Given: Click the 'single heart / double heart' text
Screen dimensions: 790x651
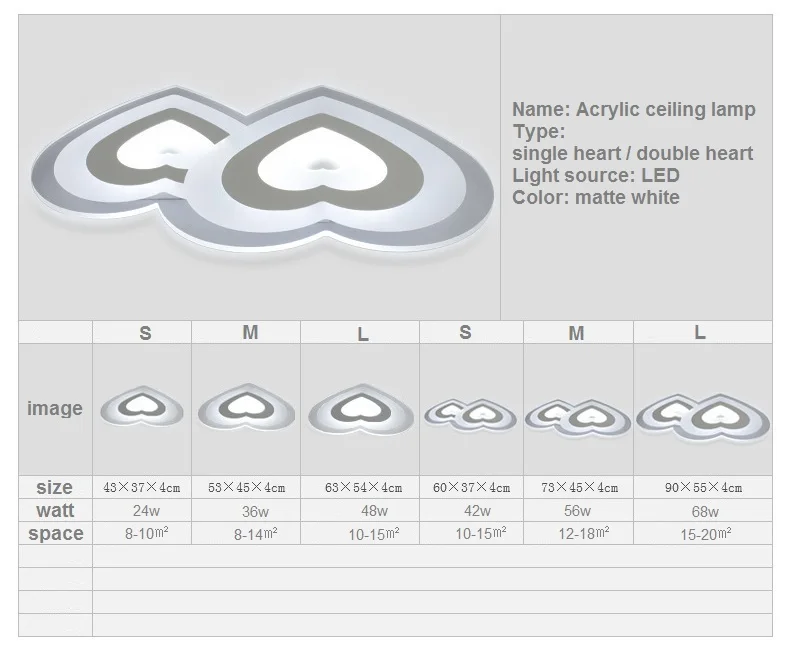Looking at the screenshot, I should [632, 153].
